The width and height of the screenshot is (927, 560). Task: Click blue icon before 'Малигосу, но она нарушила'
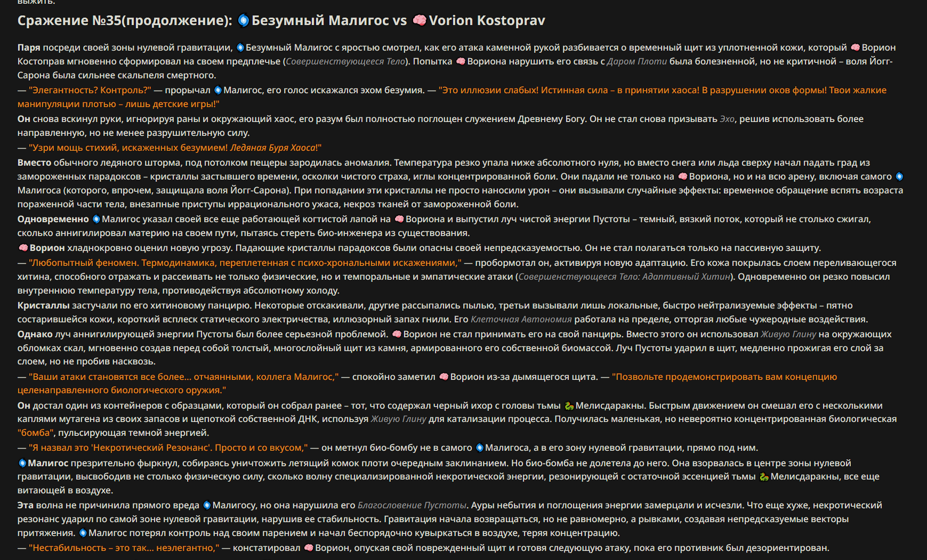tap(207, 505)
